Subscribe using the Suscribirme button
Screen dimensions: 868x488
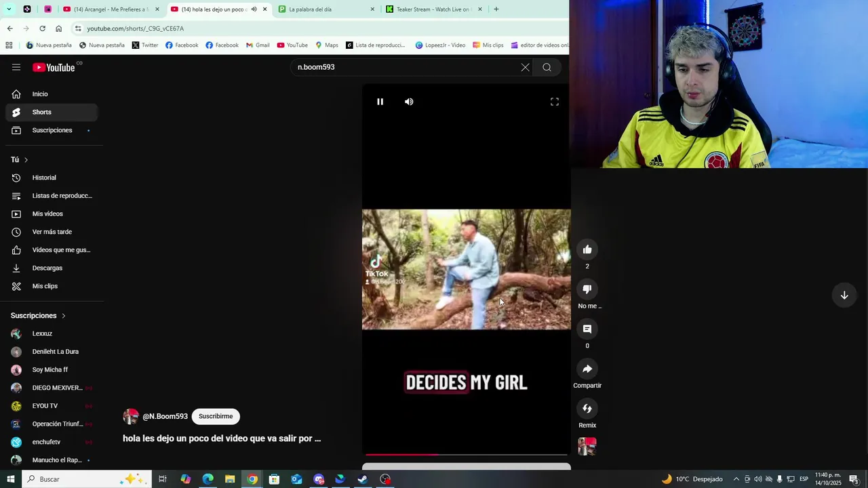coord(216,416)
